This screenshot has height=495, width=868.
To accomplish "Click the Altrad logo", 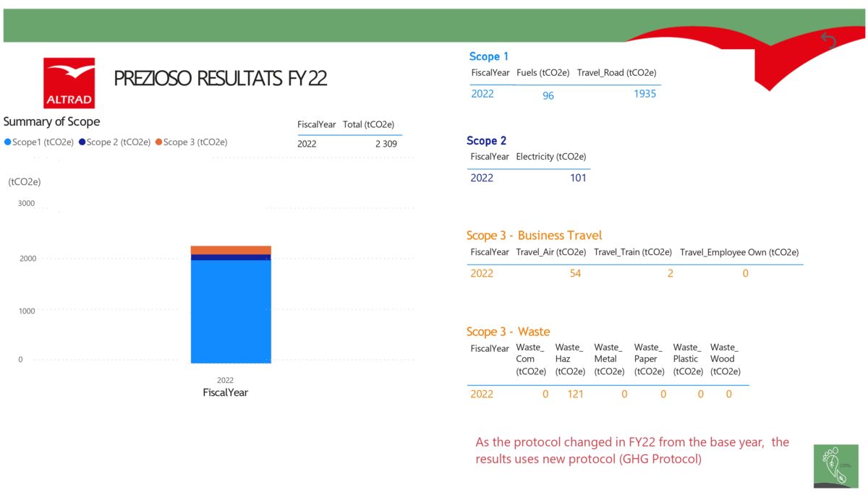I will coord(69,83).
